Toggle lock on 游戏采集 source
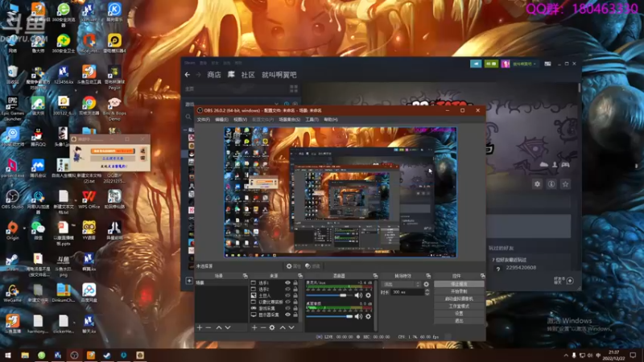Image resolution: width=644 pixels, height=362 pixels. (x=295, y=308)
